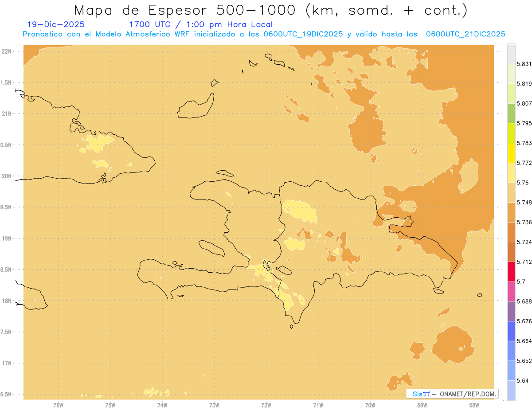This screenshot has width=532, height=411.
Task: Click the legend value "5.712"
Action: tap(524, 262)
